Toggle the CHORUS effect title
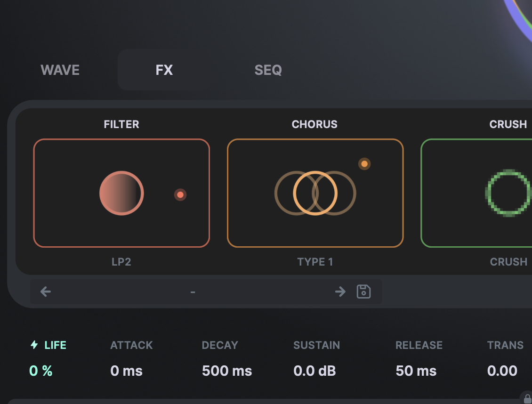The height and width of the screenshot is (404, 532). coord(314,124)
